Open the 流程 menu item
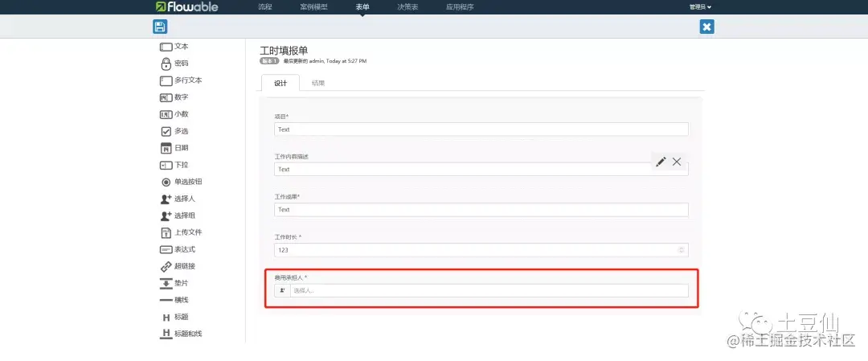The image size is (868, 361). click(x=265, y=7)
